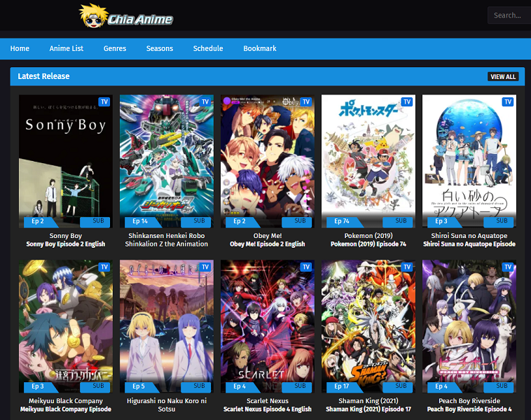Click Obey Me! Episode 2 English link
The image size is (531, 420).
point(268,244)
